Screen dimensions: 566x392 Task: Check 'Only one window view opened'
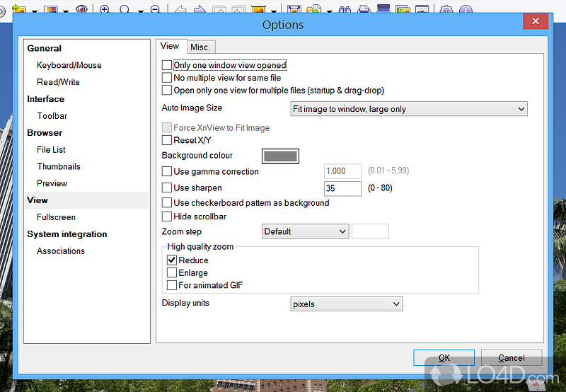point(166,65)
